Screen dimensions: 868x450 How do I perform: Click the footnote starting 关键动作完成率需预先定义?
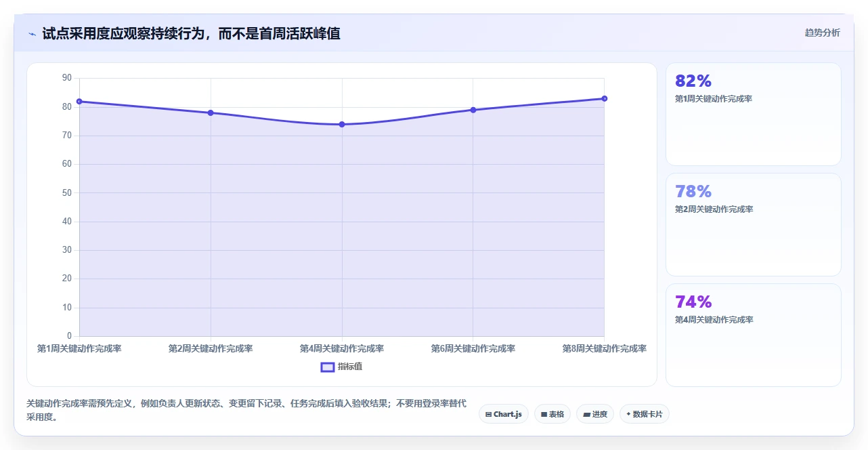coord(246,410)
